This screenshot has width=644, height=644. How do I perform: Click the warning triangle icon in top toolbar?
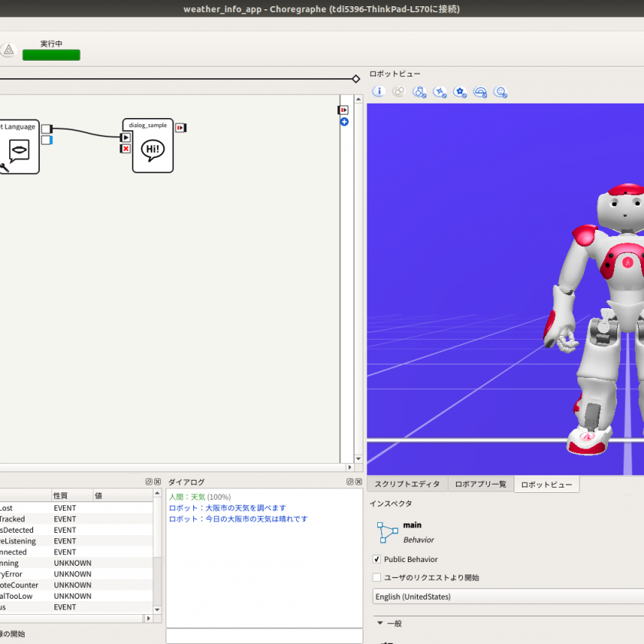pyautogui.click(x=8, y=50)
